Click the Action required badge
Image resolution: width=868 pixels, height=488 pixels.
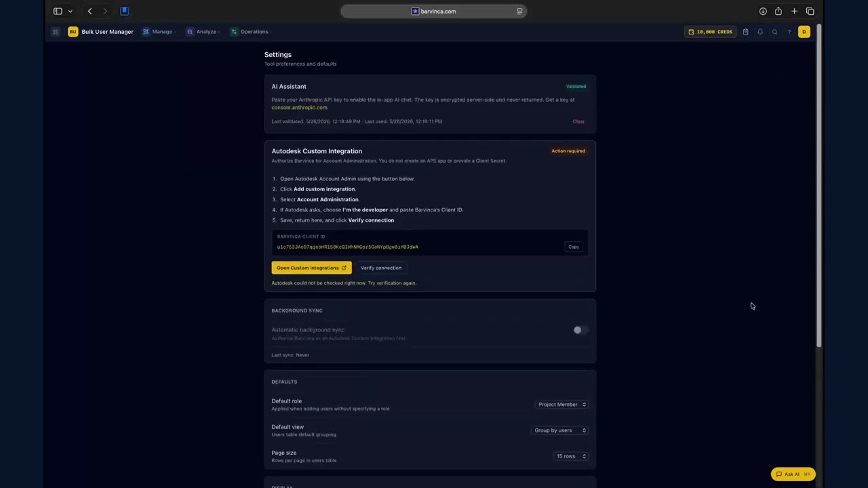click(x=568, y=151)
